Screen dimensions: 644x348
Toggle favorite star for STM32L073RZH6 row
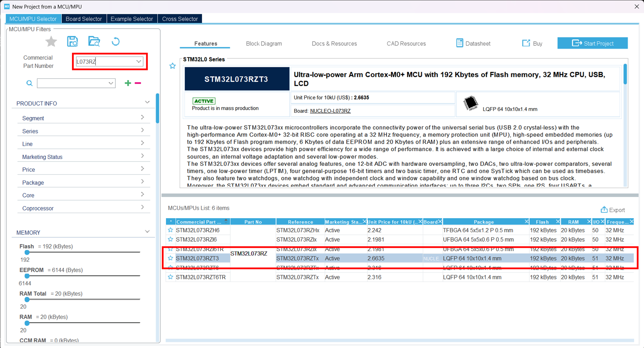click(171, 230)
